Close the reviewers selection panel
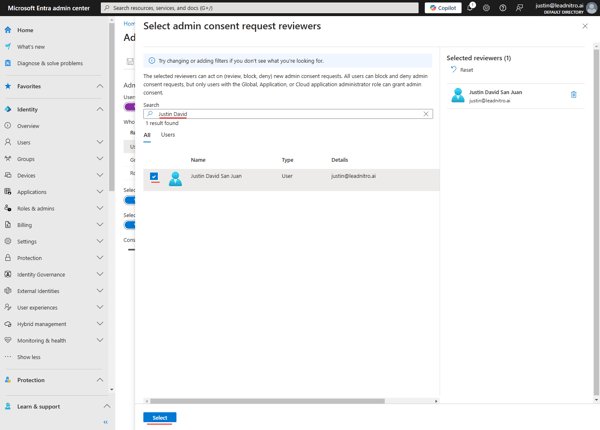This screenshot has height=430, width=600. [585, 26]
